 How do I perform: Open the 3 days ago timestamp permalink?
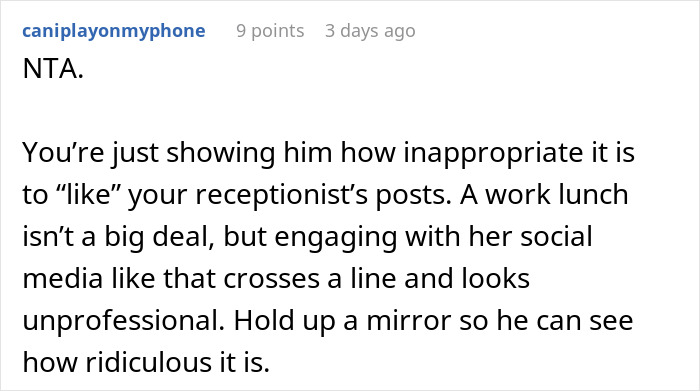coord(370,31)
